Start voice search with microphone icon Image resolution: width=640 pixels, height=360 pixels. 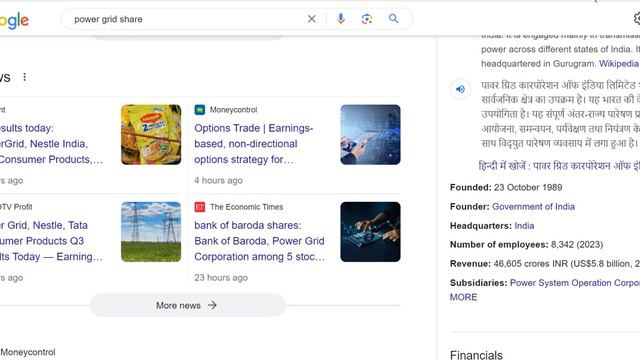(341, 19)
